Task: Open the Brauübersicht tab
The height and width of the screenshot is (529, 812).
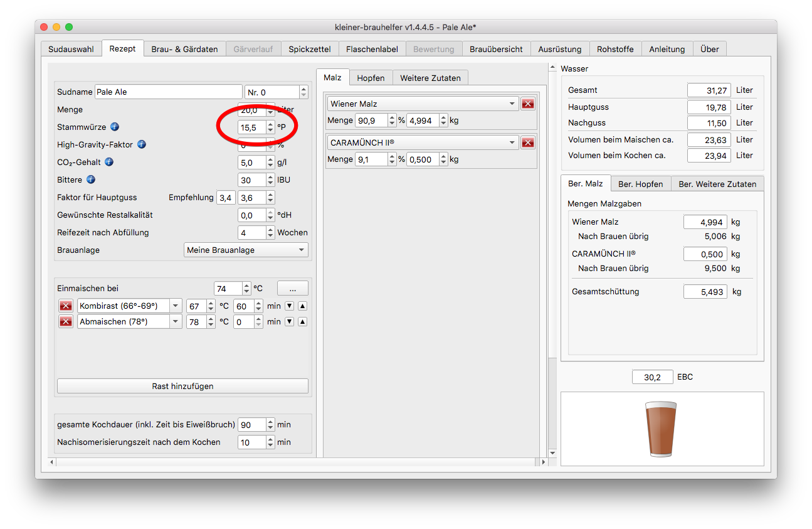Action: (496, 49)
